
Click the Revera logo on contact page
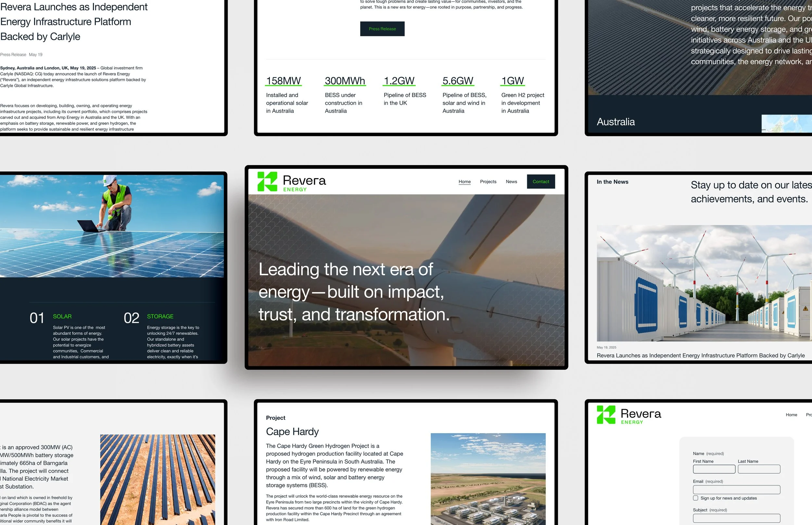click(x=629, y=415)
